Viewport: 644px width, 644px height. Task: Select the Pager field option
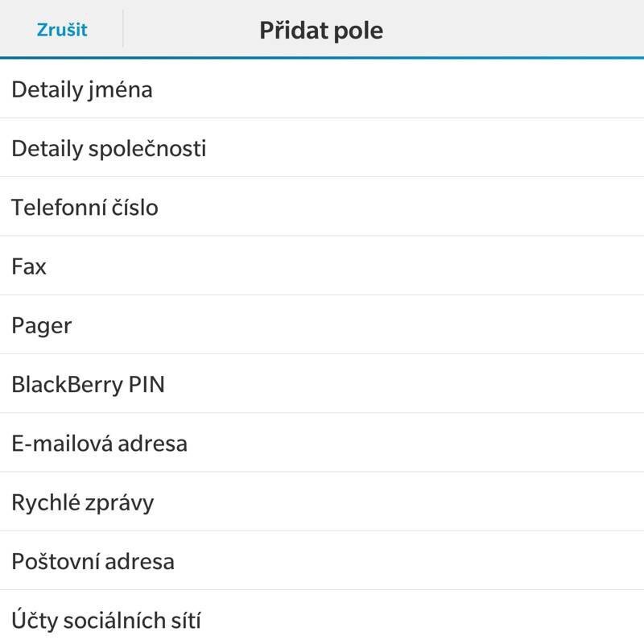click(x=322, y=325)
